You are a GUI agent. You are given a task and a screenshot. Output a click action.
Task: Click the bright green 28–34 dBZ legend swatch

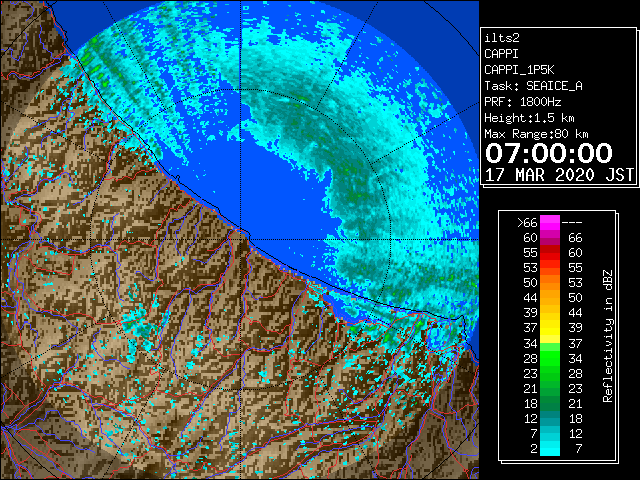[550, 358]
